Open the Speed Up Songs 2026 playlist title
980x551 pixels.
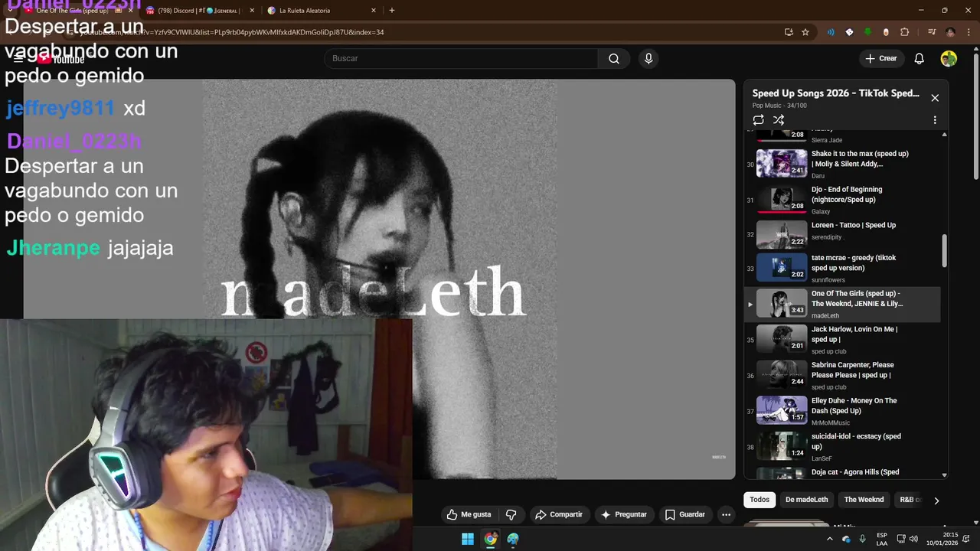[x=835, y=93]
